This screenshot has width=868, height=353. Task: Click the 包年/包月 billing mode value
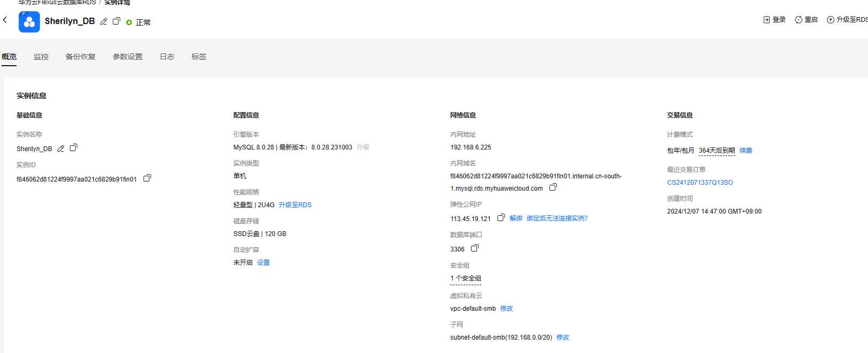pyautogui.click(x=681, y=151)
